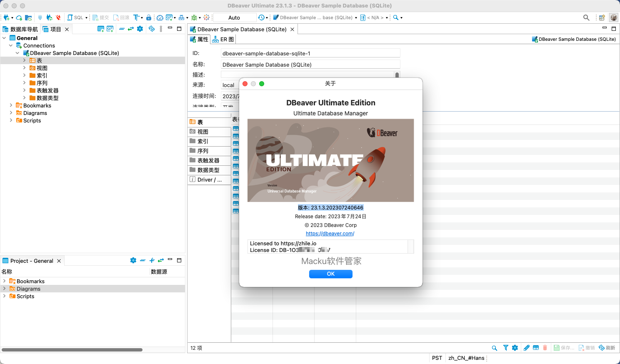The image size is (620, 364).
Task: Click the gray global search magnifier
Action: pyautogui.click(x=586, y=17)
